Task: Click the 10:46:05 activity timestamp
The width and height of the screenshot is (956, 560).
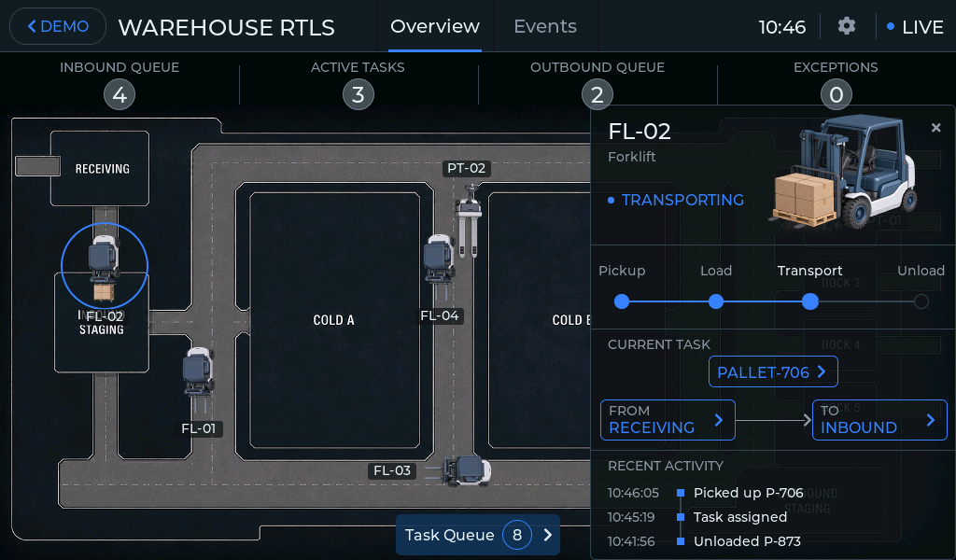Action: pyautogui.click(x=633, y=493)
